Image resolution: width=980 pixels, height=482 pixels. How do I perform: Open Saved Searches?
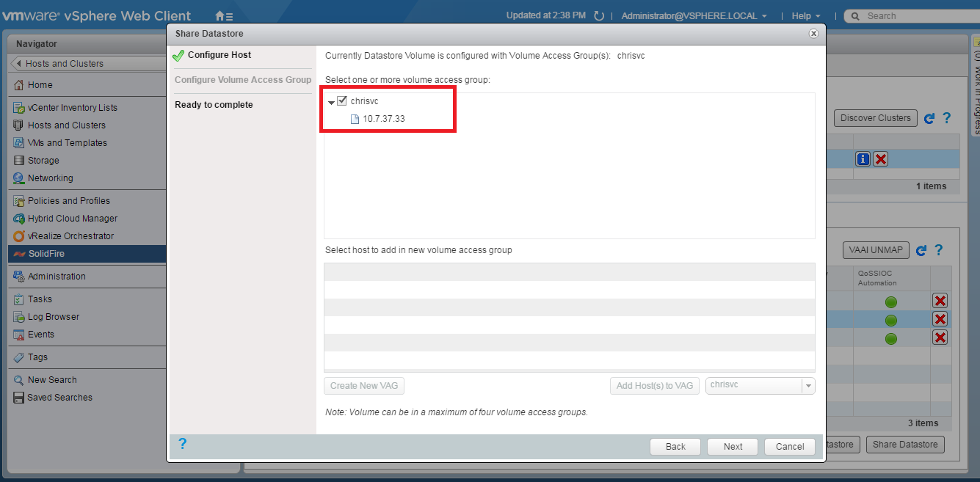(60, 398)
